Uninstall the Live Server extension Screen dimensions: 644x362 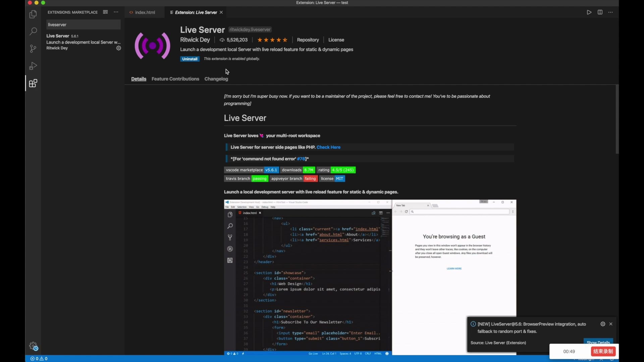point(190,59)
